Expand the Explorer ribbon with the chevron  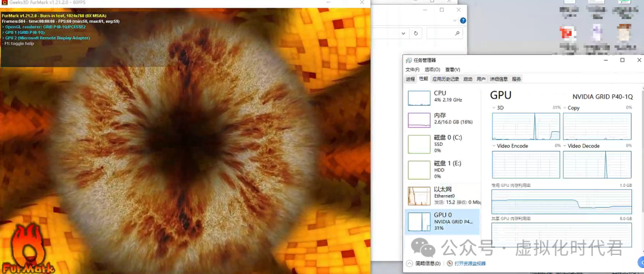click(x=456, y=20)
